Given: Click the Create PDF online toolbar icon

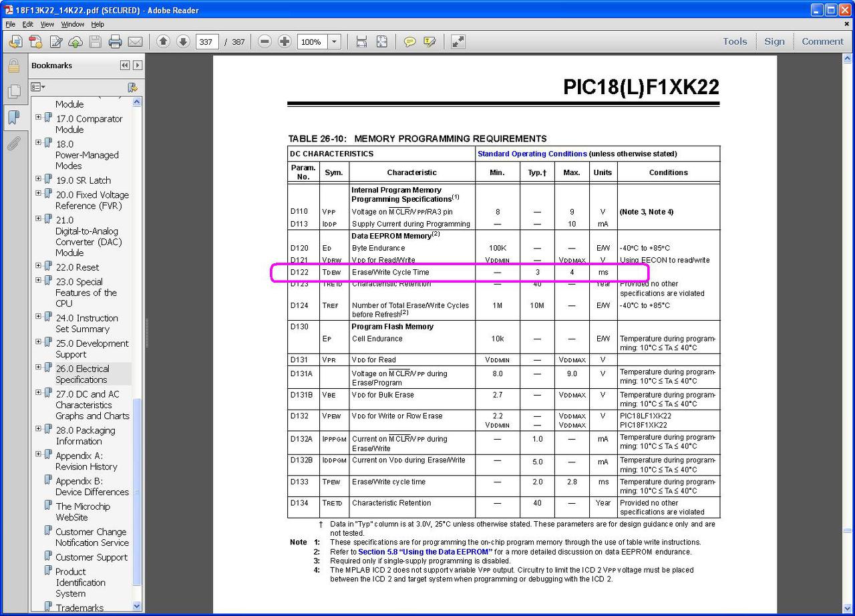Looking at the screenshot, I should pyautogui.click(x=35, y=42).
